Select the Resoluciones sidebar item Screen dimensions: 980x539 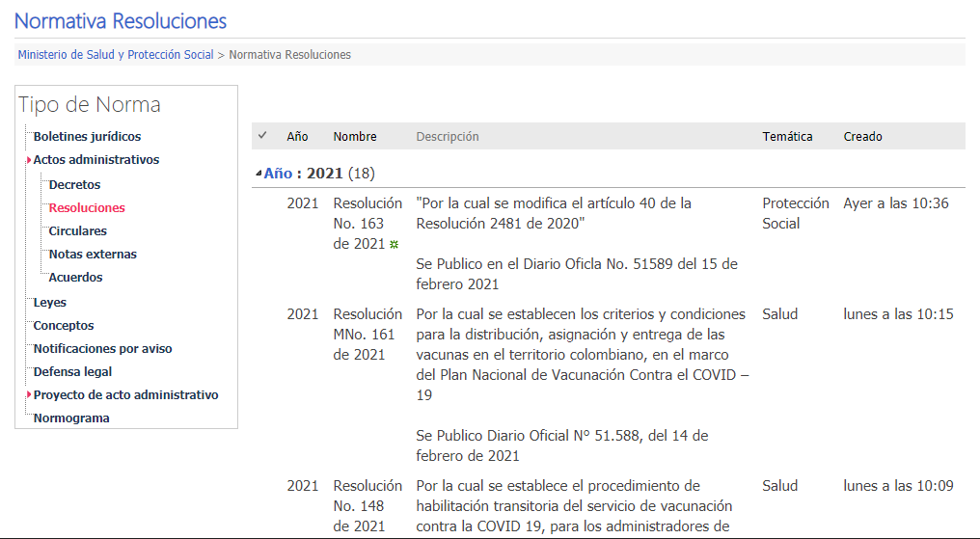tap(87, 208)
